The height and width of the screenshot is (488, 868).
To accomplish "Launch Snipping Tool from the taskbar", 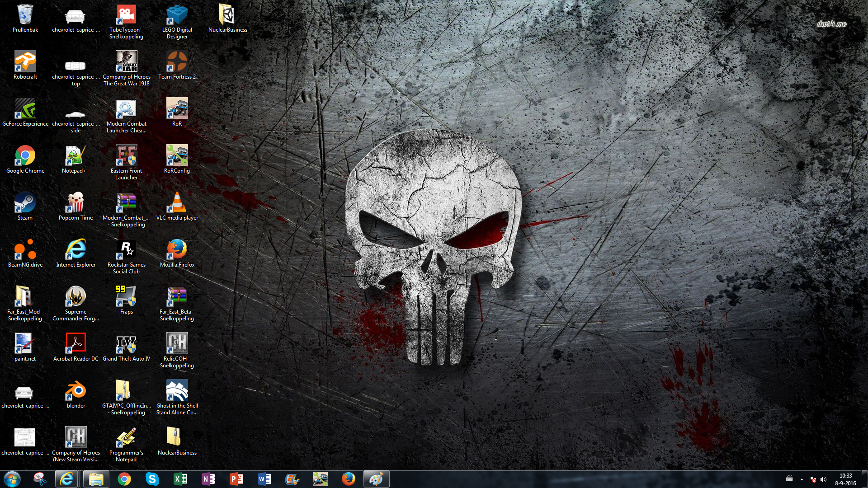I will (40, 479).
